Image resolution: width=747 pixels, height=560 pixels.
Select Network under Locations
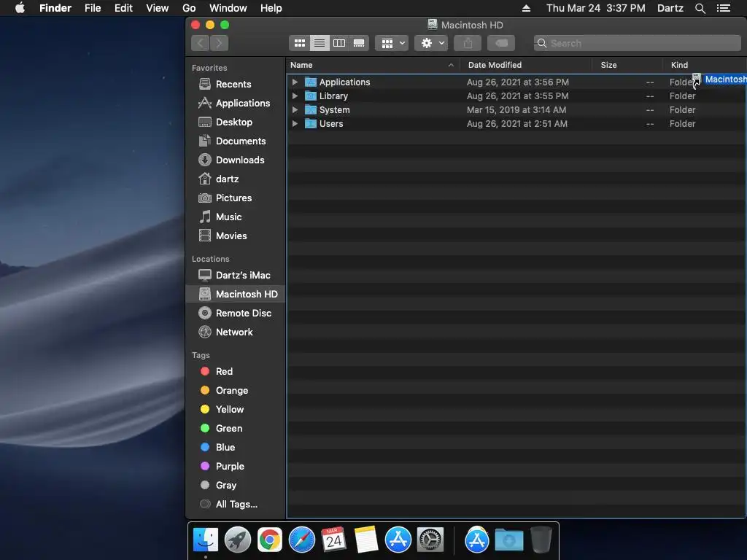point(236,332)
